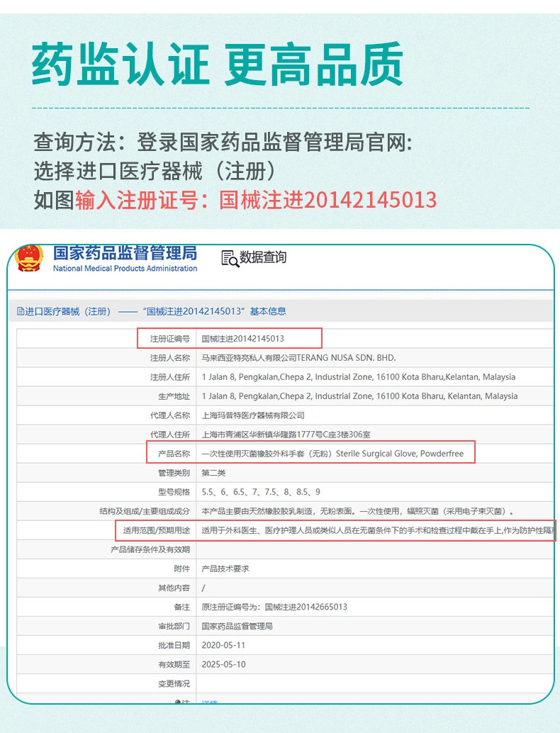Click the 管理类别 value 第二类
The height and width of the screenshot is (733, 560).
(213, 473)
